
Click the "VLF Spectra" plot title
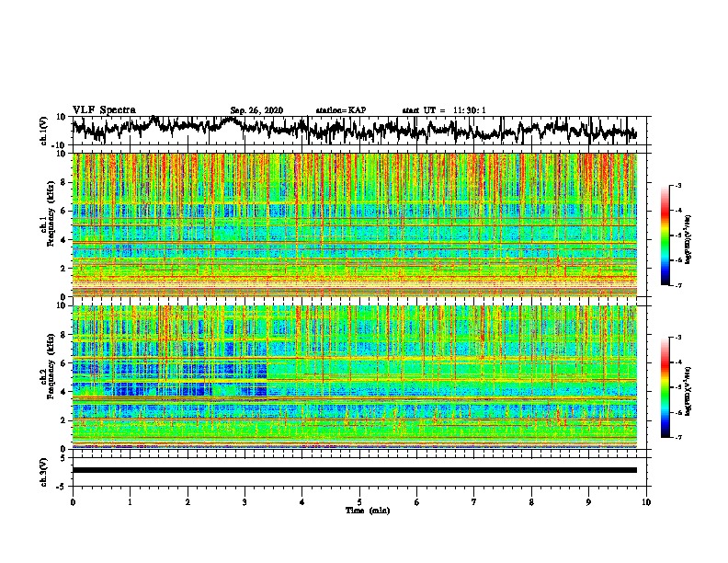click(104, 110)
